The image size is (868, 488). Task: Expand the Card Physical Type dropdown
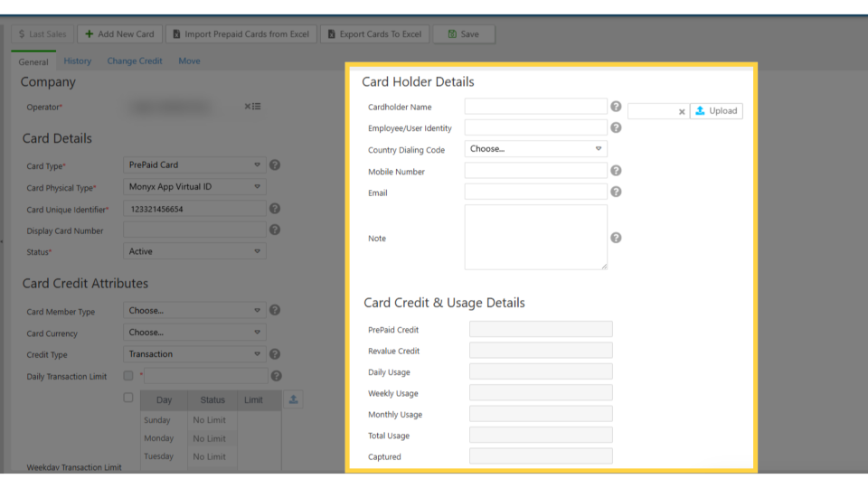tap(194, 187)
